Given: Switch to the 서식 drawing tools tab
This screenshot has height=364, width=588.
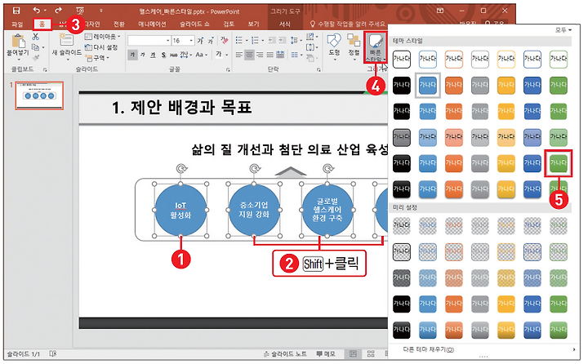Looking at the screenshot, I should pyautogui.click(x=285, y=24).
